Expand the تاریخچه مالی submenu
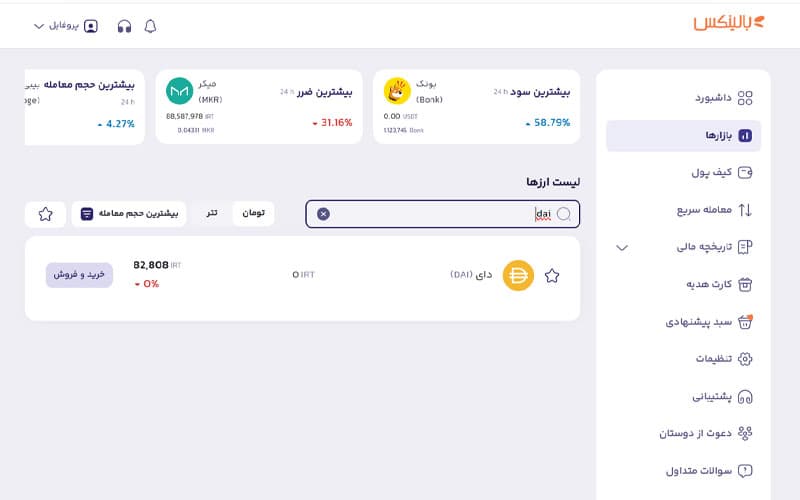The width and height of the screenshot is (800, 500). pos(622,247)
